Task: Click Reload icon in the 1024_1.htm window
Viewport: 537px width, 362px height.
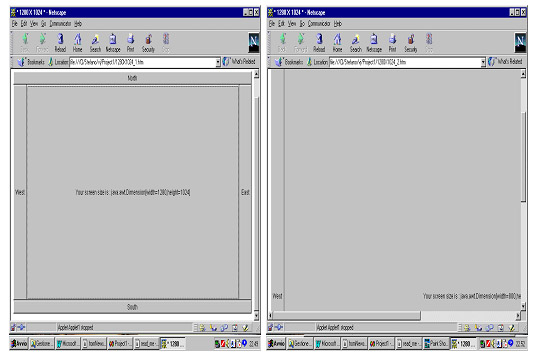Action: (x=60, y=42)
